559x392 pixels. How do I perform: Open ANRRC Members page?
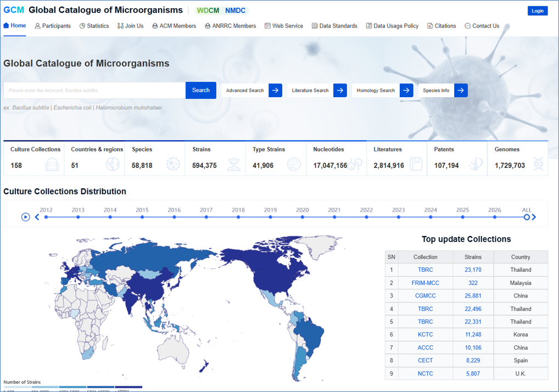230,26
